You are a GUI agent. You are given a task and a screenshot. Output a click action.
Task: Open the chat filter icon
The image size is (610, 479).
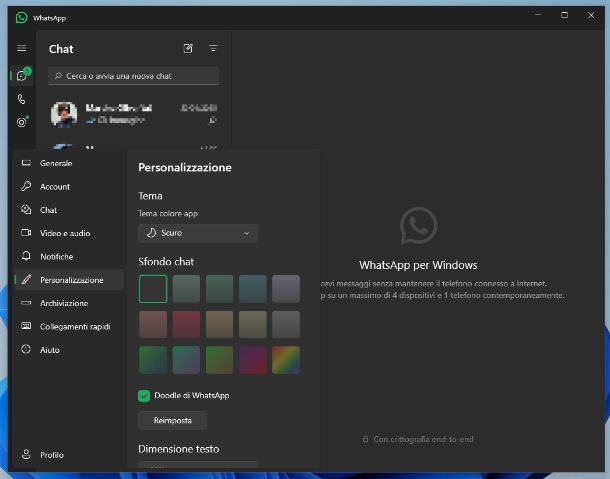(x=213, y=48)
